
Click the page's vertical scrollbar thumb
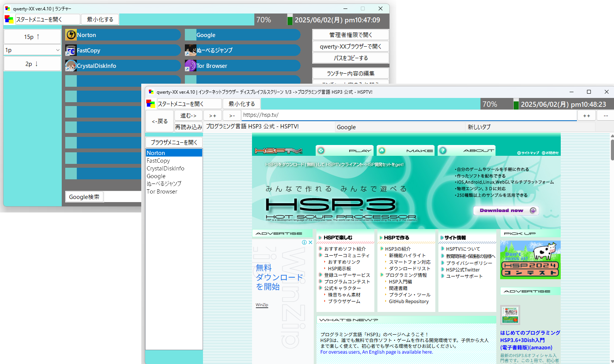click(612, 150)
